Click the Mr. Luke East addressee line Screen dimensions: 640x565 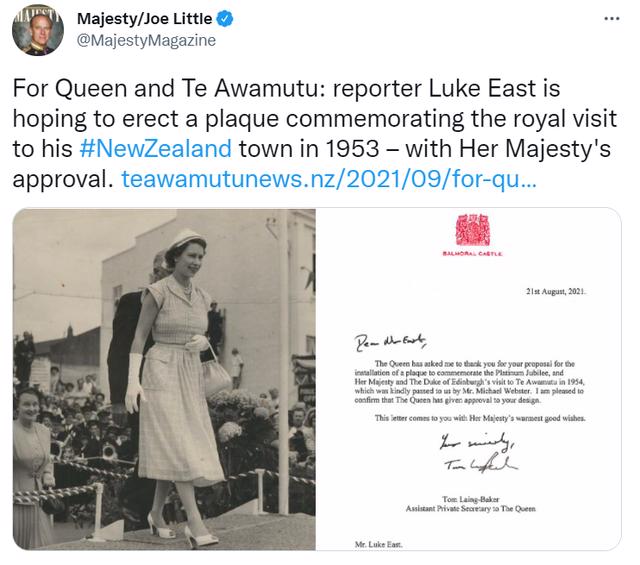pos(378,544)
